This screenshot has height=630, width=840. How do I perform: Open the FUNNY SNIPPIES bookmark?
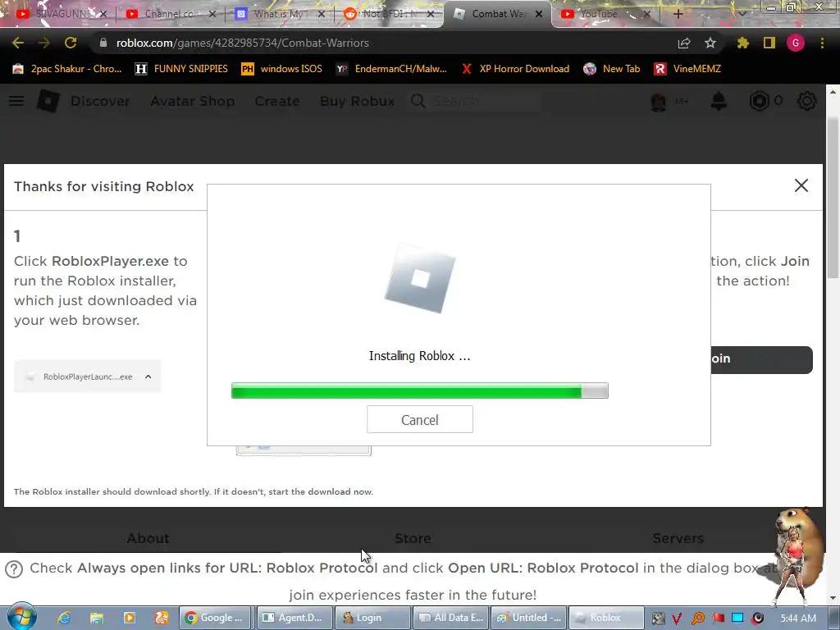tap(181, 69)
